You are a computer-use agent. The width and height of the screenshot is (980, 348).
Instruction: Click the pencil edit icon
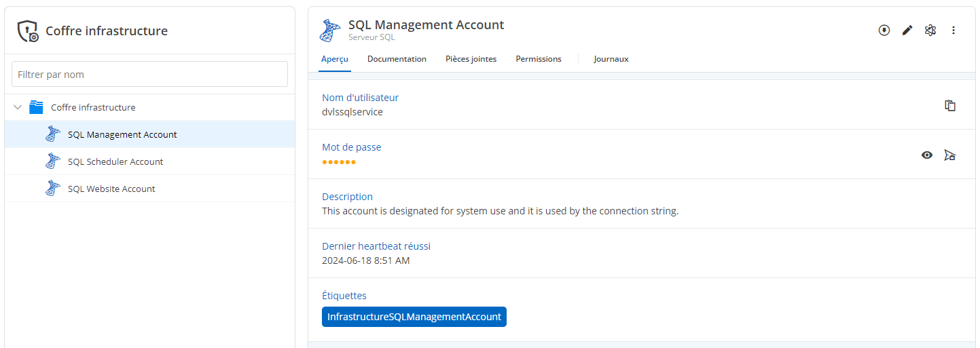tap(907, 31)
